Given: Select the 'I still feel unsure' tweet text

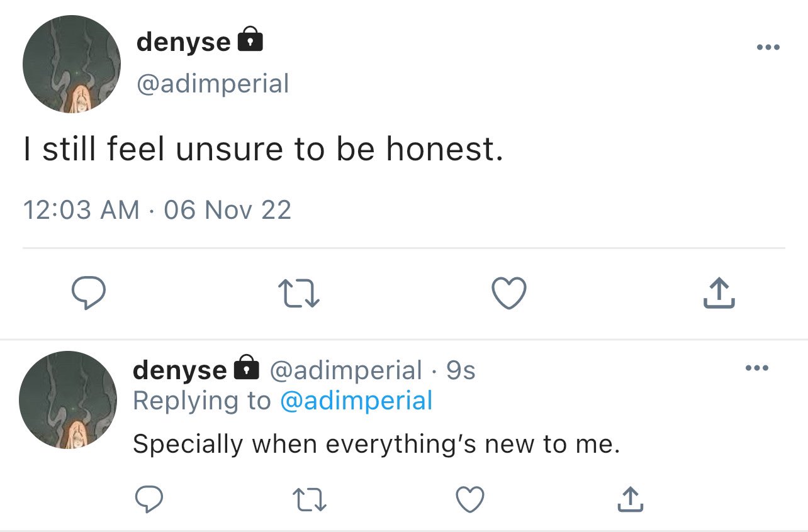Looking at the screenshot, I should 263,149.
